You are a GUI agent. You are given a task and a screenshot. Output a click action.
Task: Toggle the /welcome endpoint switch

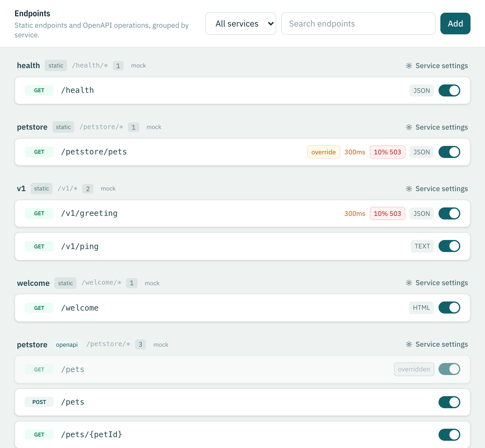(449, 308)
